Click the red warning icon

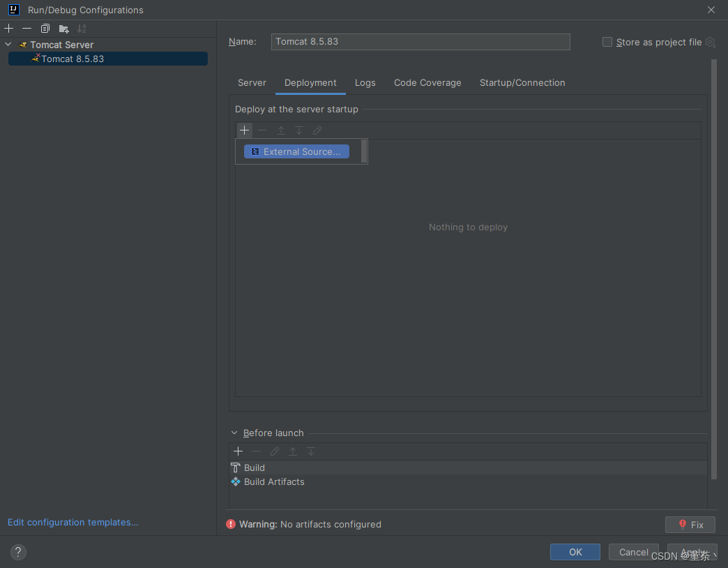[230, 524]
